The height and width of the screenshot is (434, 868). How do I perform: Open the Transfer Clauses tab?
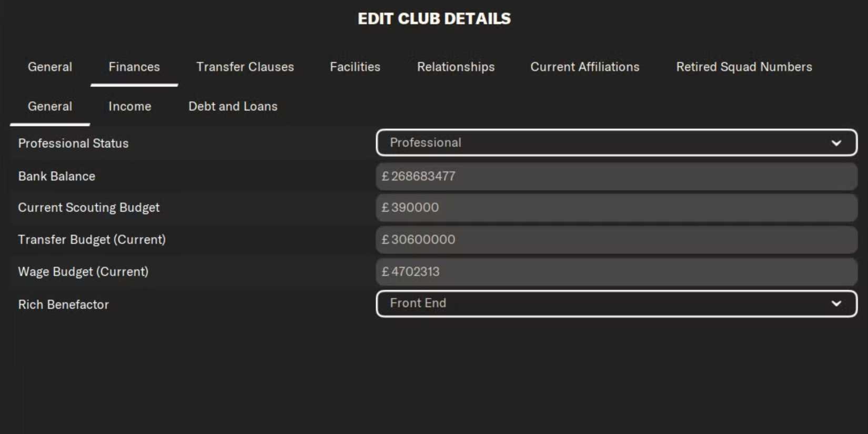(x=245, y=67)
